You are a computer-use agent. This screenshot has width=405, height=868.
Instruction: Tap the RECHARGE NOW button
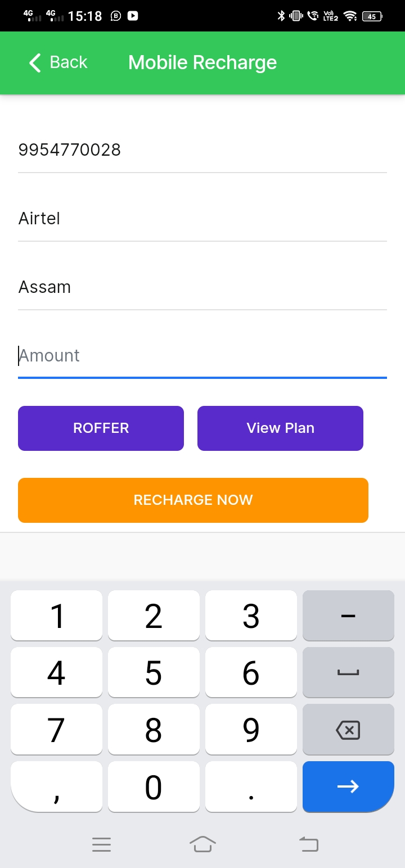[193, 500]
